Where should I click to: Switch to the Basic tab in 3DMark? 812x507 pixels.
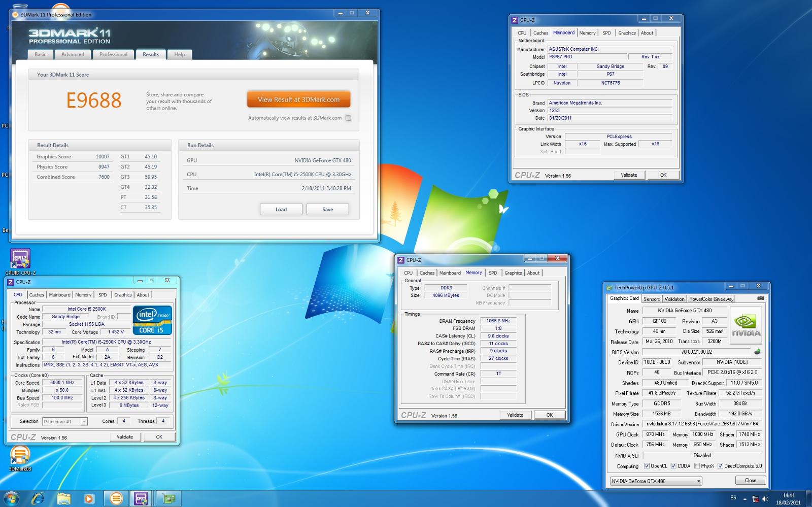click(41, 54)
